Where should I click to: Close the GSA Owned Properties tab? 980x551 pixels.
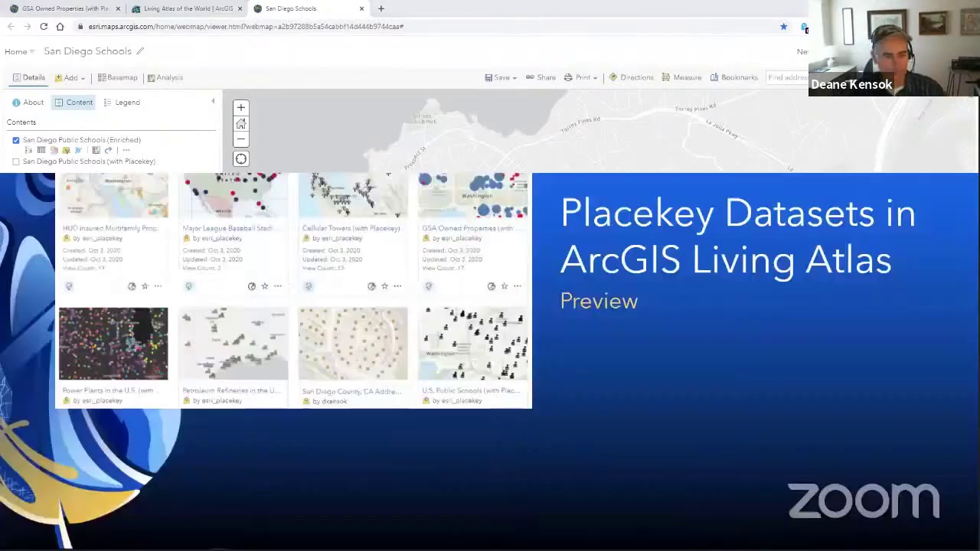tap(118, 8)
